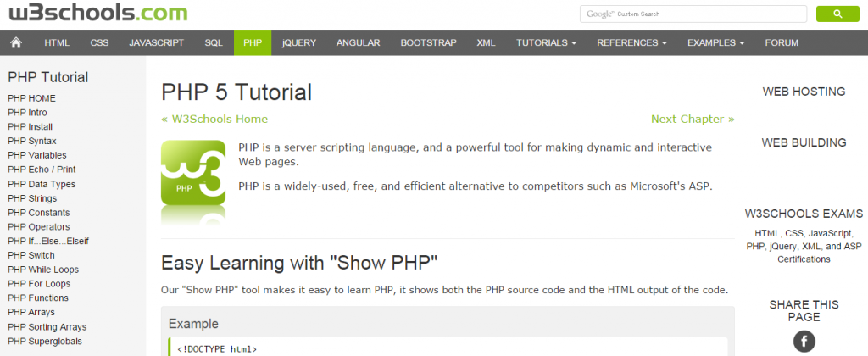Open PHP Sorting Arrays link
Image resolution: width=868 pixels, height=356 pixels.
pyautogui.click(x=47, y=326)
